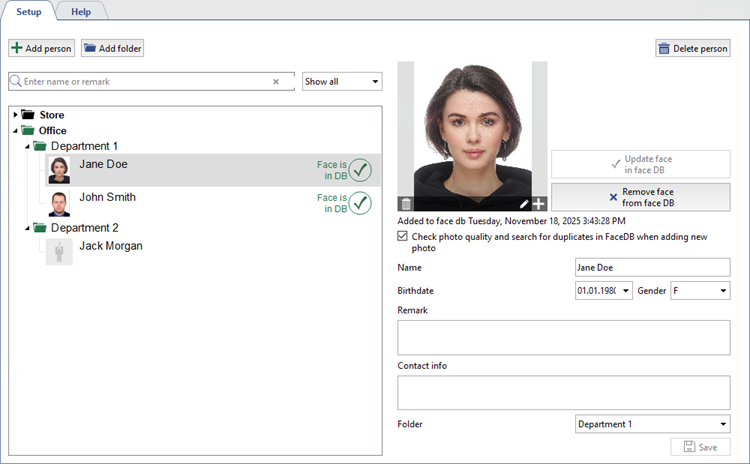Click the trash icon on Jane Doe's photo

click(406, 204)
